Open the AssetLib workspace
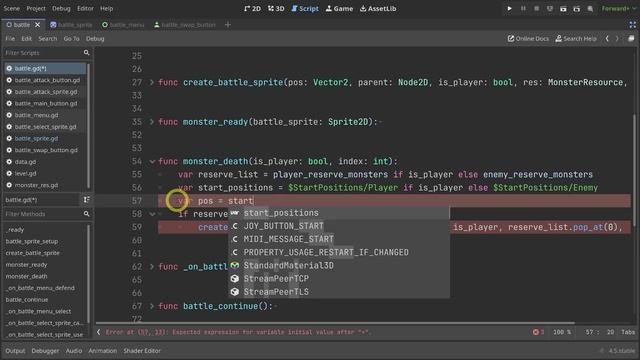 378,9
